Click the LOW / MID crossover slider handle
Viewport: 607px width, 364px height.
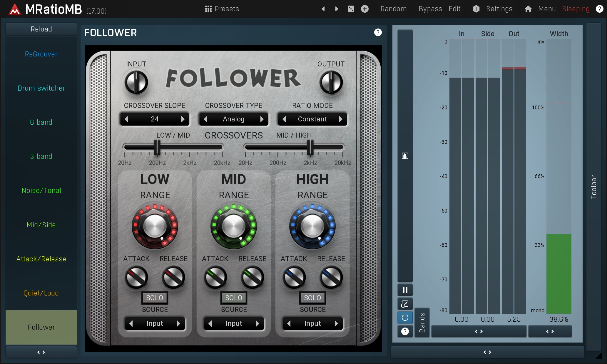point(158,147)
